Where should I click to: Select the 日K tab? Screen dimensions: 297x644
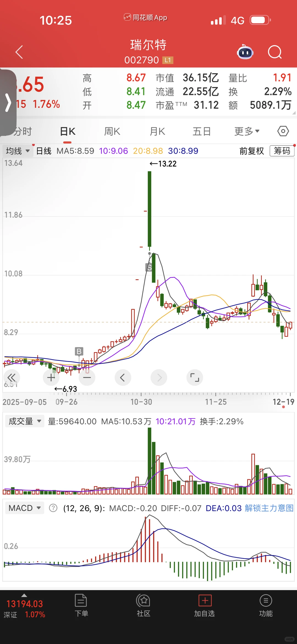(x=67, y=131)
